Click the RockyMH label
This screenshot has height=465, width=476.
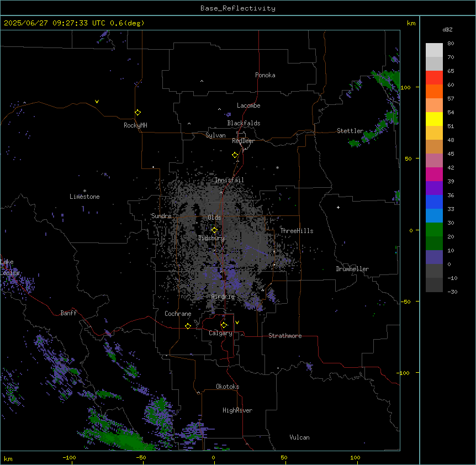coord(135,125)
